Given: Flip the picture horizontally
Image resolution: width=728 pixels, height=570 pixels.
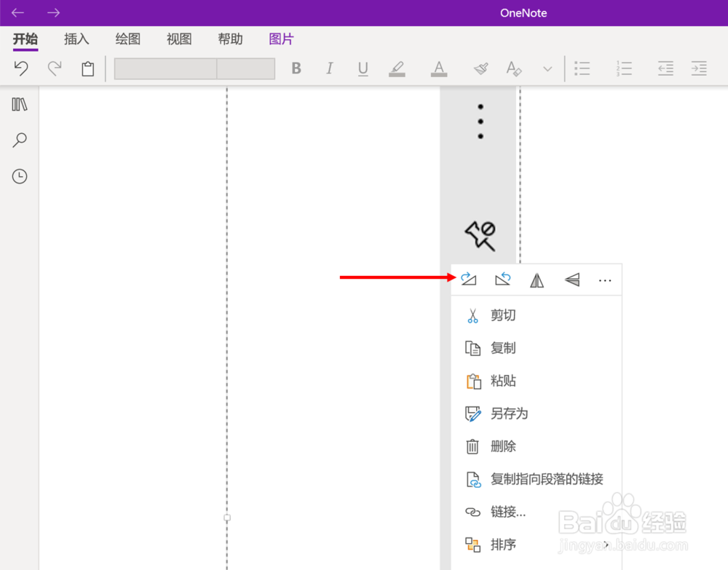Looking at the screenshot, I should (x=537, y=280).
